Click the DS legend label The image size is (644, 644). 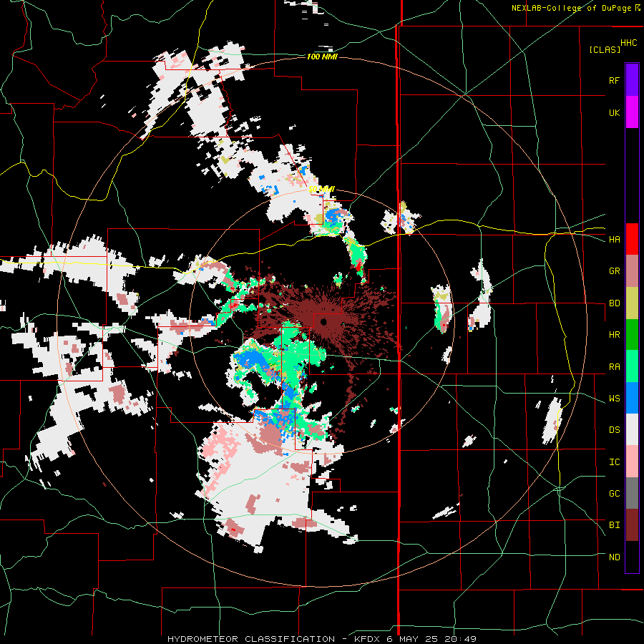tap(614, 430)
